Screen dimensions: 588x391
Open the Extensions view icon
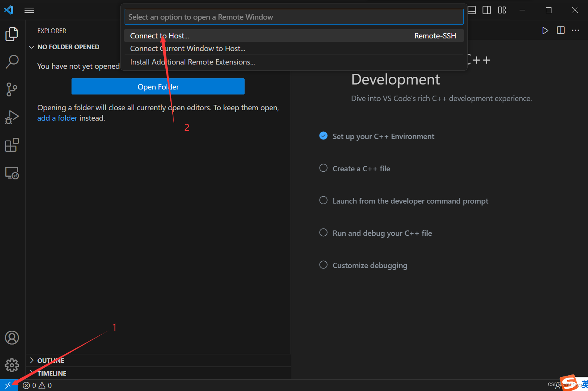tap(12, 145)
